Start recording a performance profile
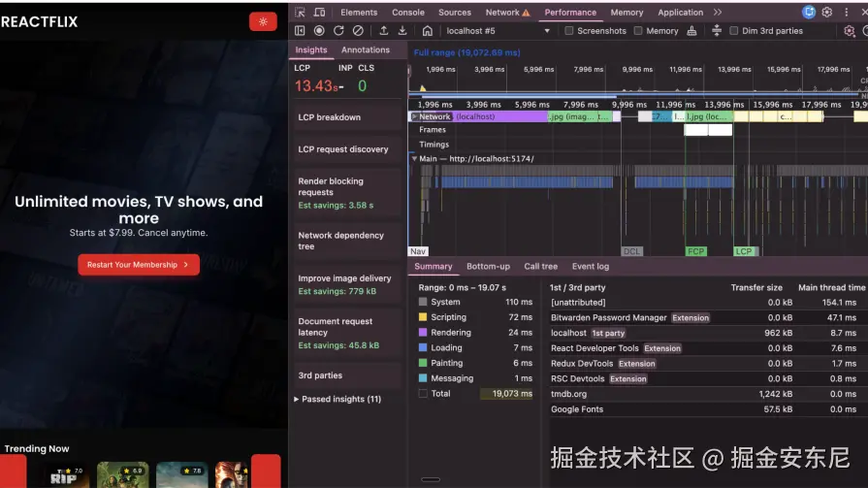Viewport: 868px width, 488px height. tap(319, 31)
